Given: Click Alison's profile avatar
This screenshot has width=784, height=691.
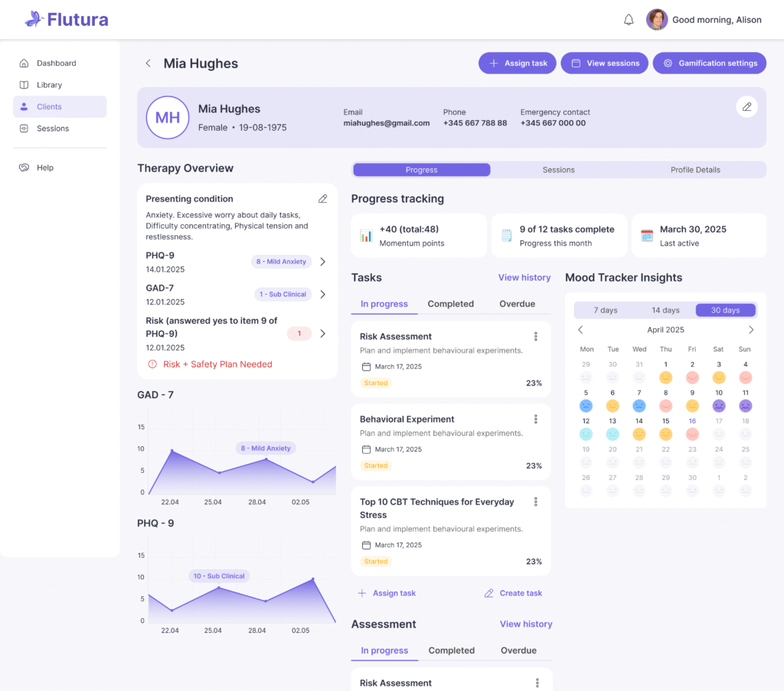Looking at the screenshot, I should pos(657,19).
